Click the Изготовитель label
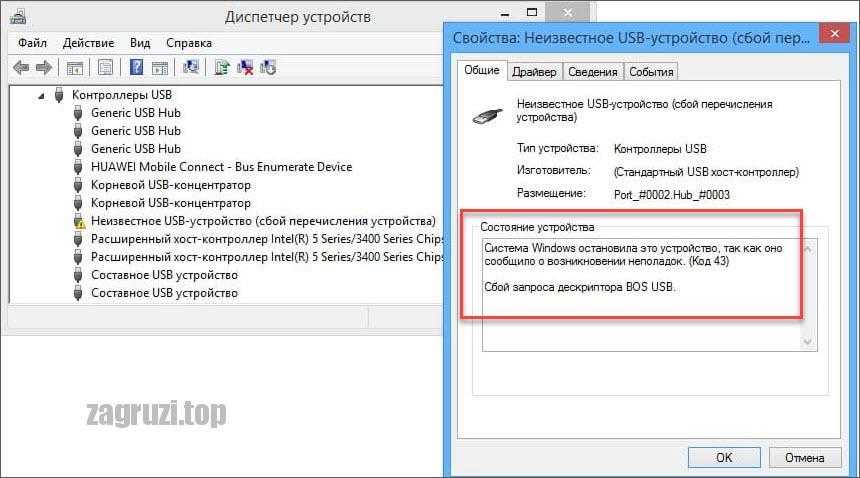 click(553, 170)
